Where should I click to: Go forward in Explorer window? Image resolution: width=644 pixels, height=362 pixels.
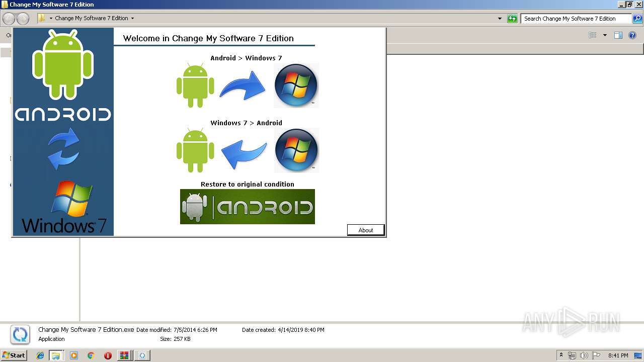pos(23,19)
